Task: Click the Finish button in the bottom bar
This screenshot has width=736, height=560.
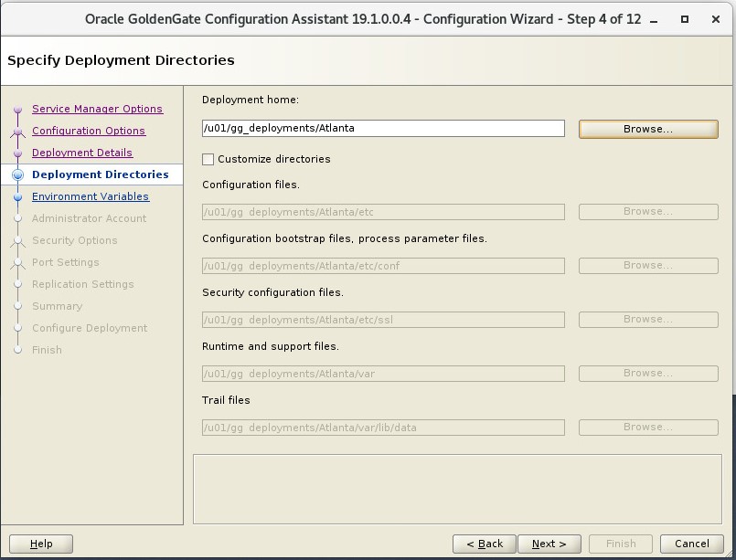Action: [x=621, y=544]
